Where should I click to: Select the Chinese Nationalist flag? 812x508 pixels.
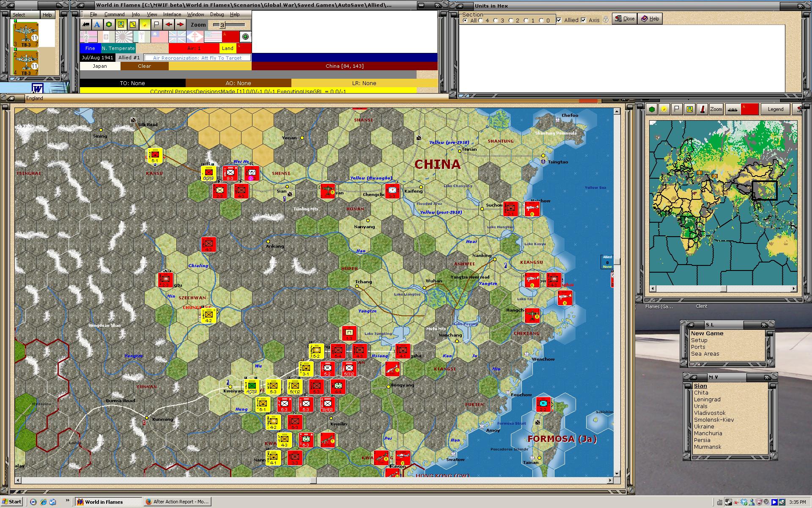click(x=159, y=37)
